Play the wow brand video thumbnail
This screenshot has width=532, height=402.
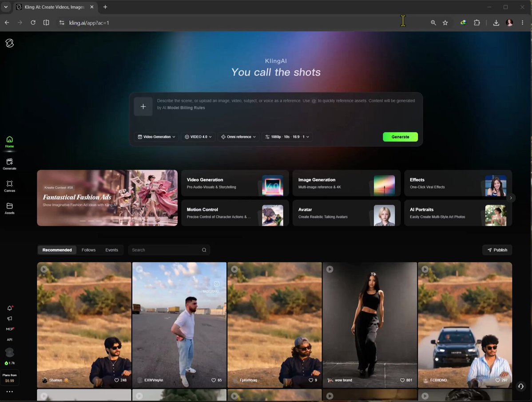click(370, 325)
